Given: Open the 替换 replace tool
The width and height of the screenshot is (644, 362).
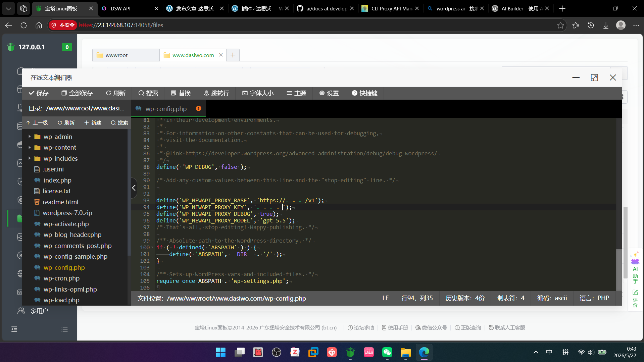Looking at the screenshot, I should coord(181,93).
